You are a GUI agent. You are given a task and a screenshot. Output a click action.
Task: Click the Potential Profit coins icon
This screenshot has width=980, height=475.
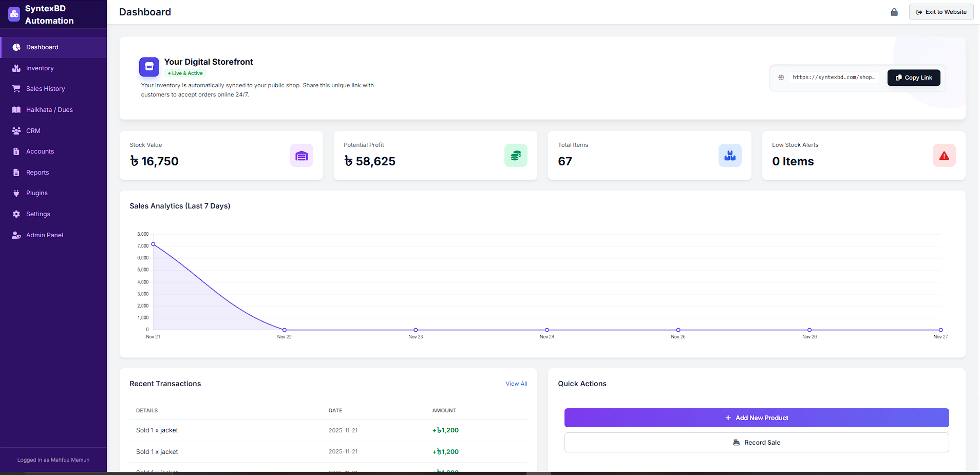click(516, 156)
